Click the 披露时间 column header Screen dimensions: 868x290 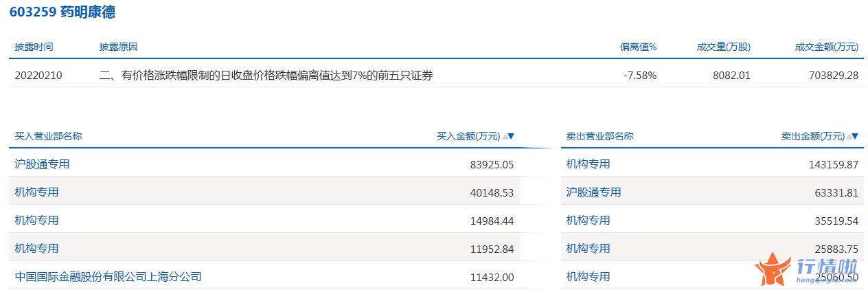34,47
